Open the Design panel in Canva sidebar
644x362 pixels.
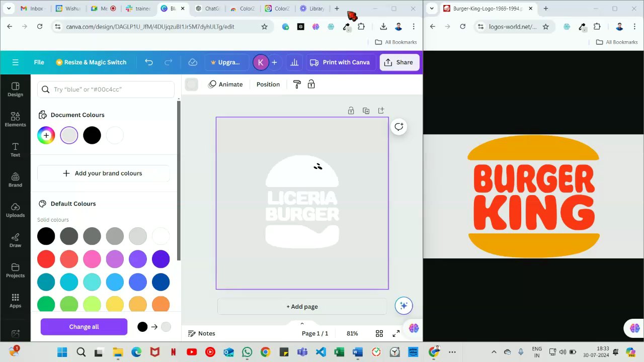click(15, 89)
